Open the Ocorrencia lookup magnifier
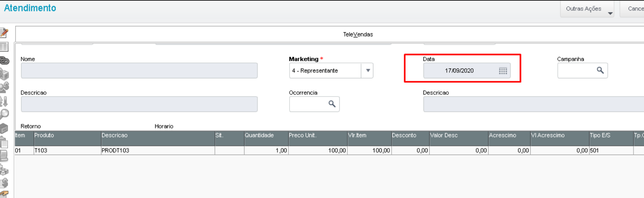 [x=332, y=104]
